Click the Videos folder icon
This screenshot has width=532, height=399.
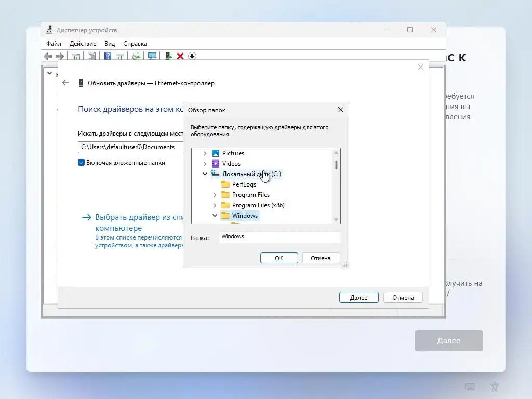pos(216,164)
